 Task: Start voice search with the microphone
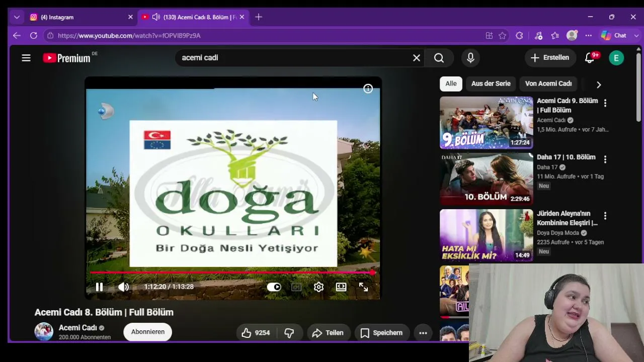pos(470,58)
